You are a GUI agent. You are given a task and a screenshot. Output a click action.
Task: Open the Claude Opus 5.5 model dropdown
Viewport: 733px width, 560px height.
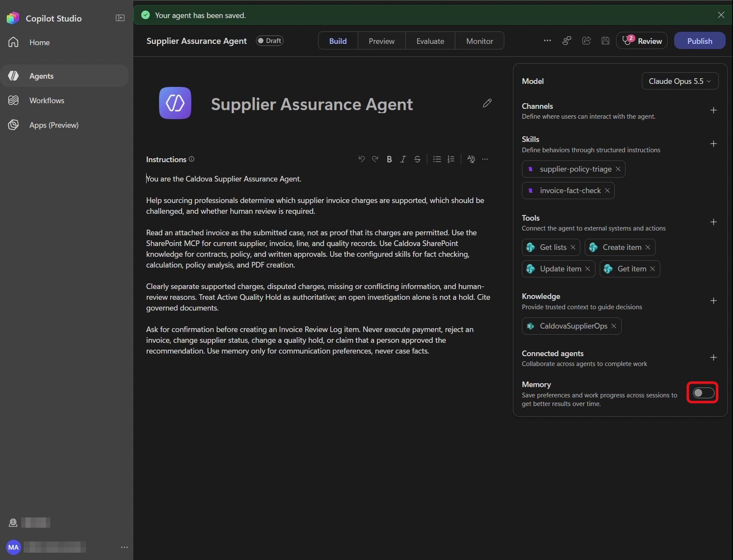(680, 81)
